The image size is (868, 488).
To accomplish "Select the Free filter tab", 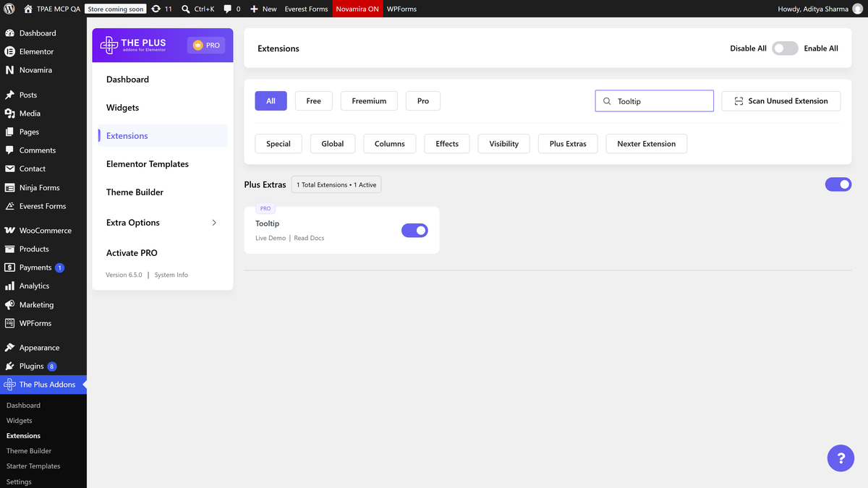I will click(313, 101).
